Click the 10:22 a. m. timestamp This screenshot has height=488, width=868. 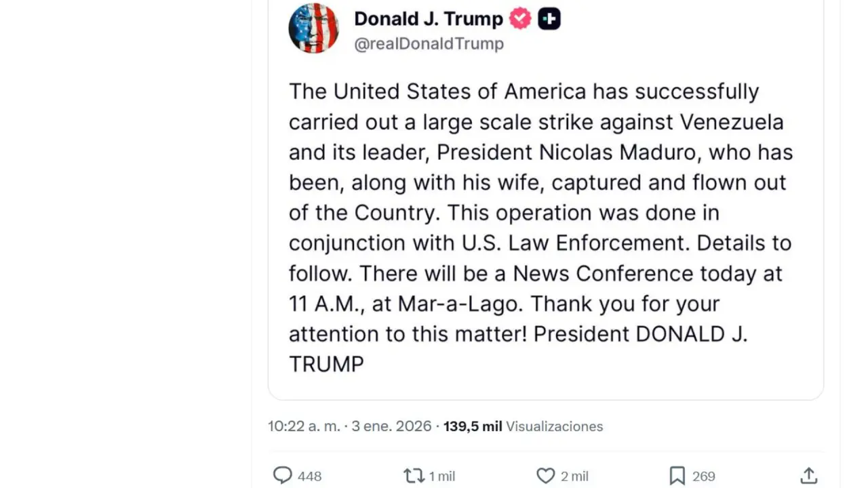tap(304, 426)
